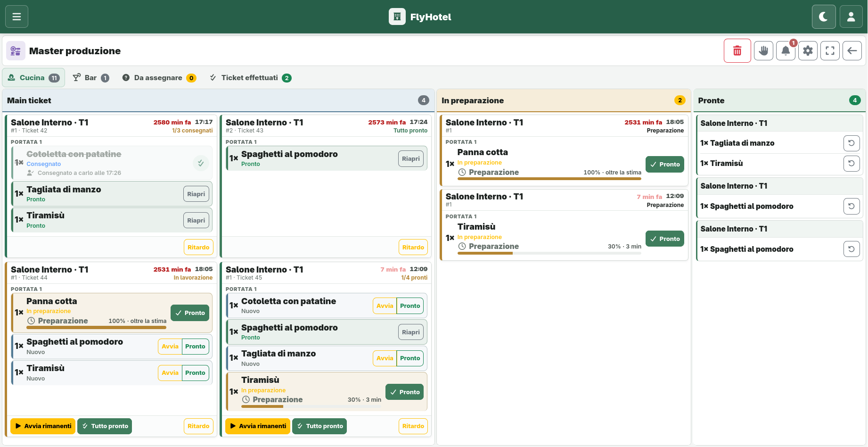The image size is (868, 447).
Task: Reopen Spaghetti al pomodoro in Ticket 43
Action: click(x=411, y=158)
